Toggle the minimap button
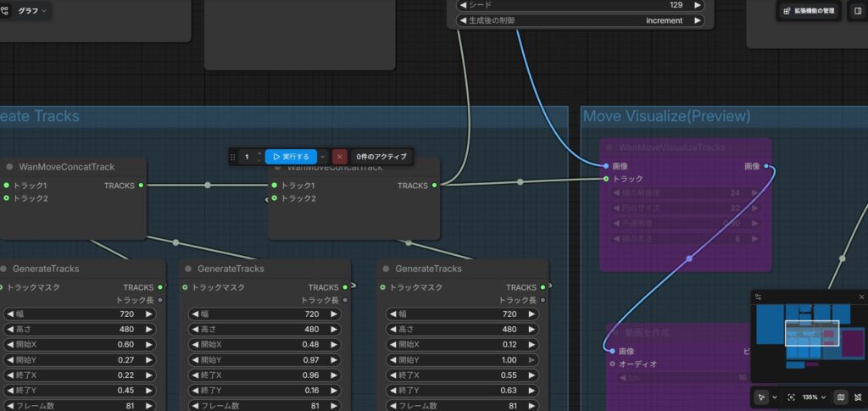 tap(840, 397)
